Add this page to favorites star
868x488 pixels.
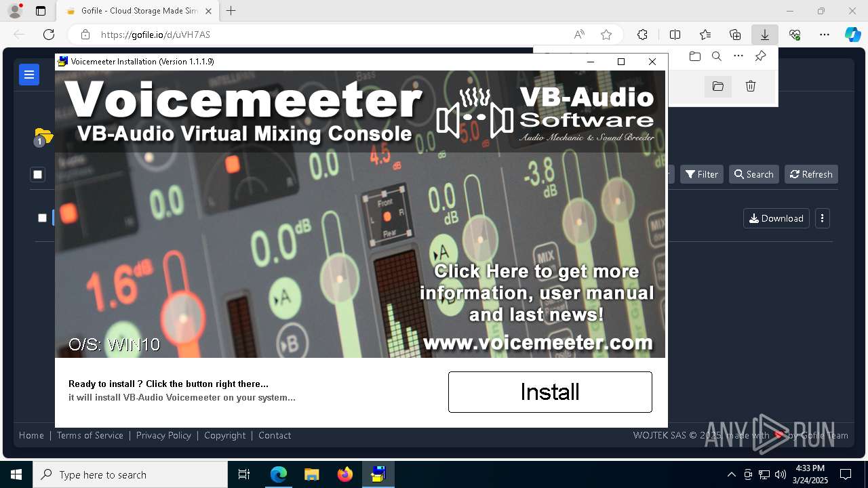(x=606, y=35)
